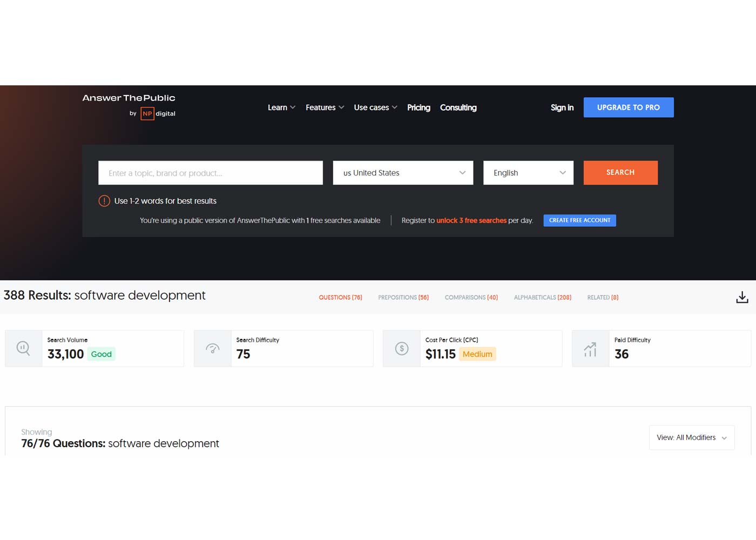Open the Consulting page

click(x=458, y=107)
